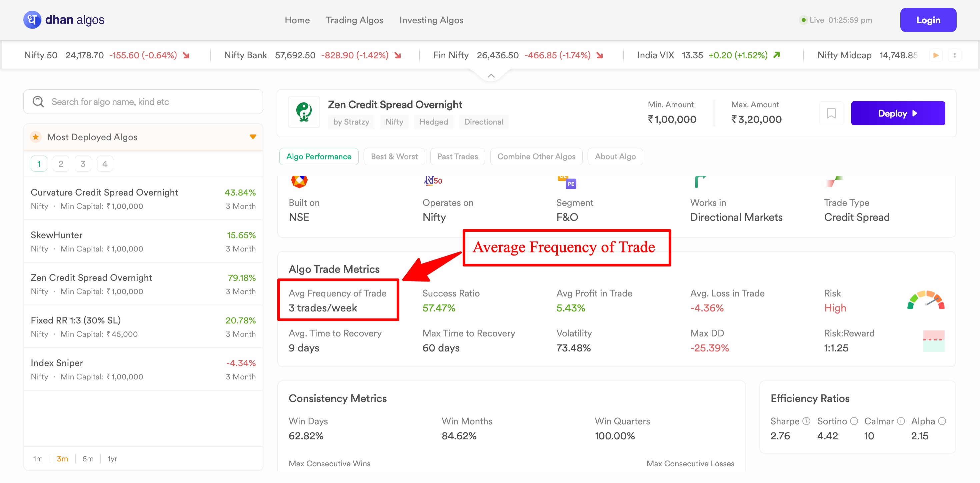The width and height of the screenshot is (980, 483).
Task: Open Curvature Credit Spread Overnight algo
Action: click(x=143, y=199)
